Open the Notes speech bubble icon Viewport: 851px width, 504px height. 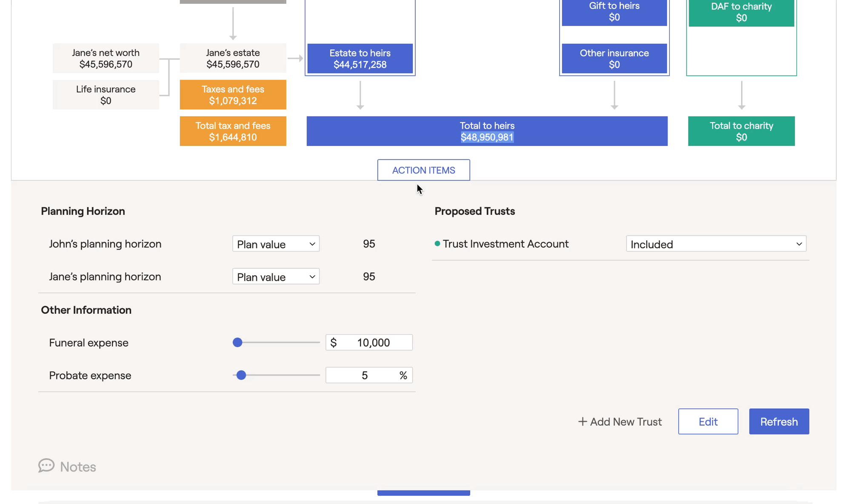[46, 466]
